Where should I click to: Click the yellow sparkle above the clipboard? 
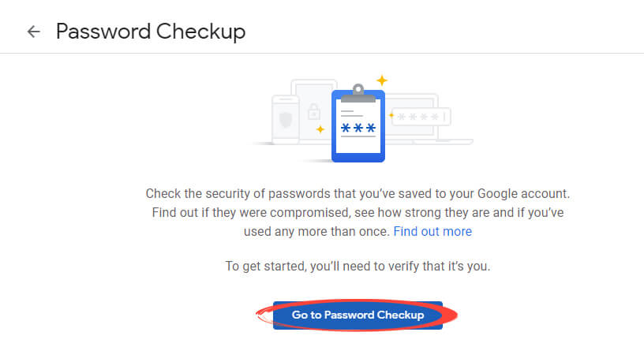(382, 80)
